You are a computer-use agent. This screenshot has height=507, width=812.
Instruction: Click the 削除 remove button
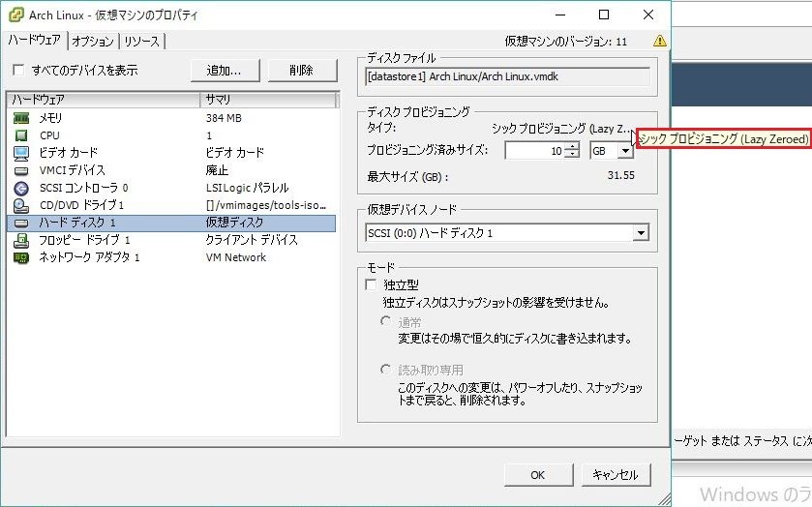tap(302, 71)
